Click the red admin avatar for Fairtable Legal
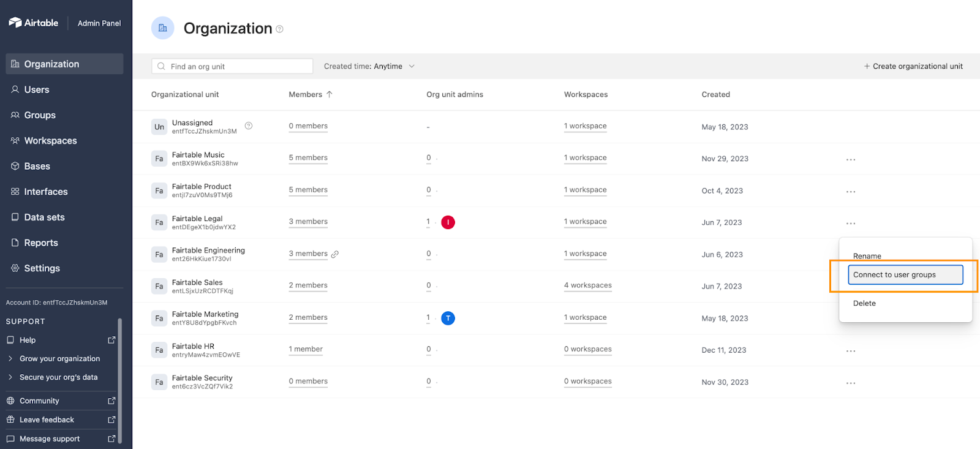 click(448, 222)
